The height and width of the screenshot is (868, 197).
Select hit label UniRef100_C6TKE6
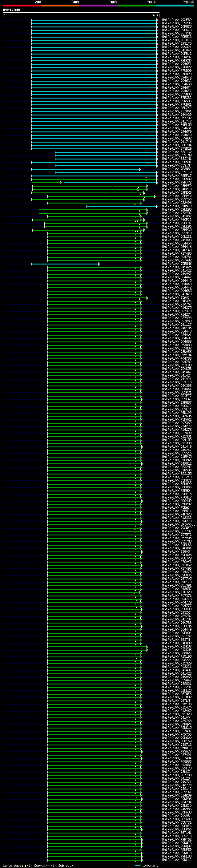(x=177, y=40)
